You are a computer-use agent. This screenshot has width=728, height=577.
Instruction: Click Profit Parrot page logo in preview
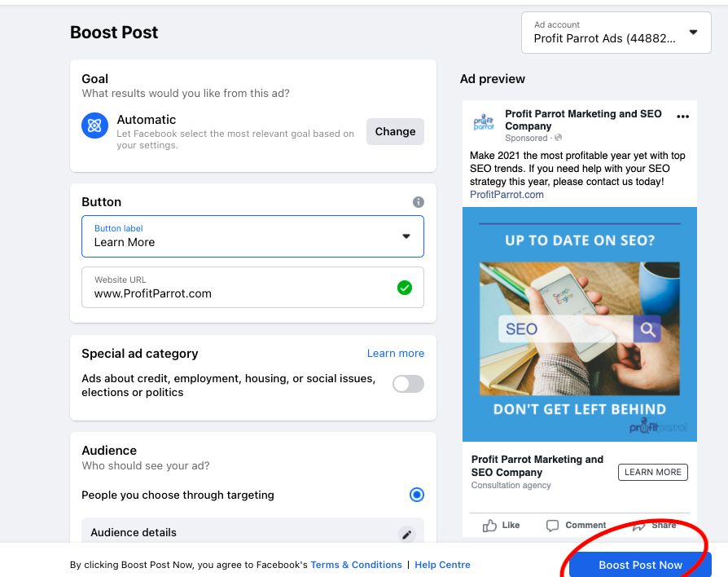484,122
